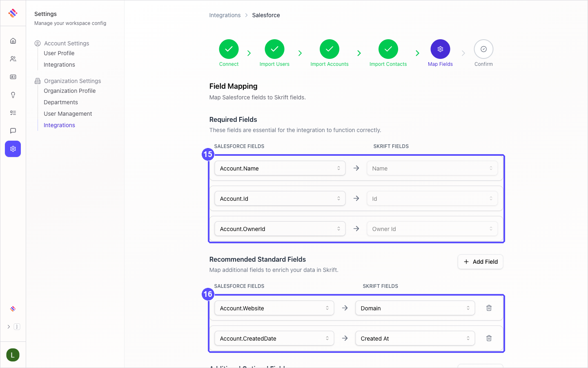Image resolution: width=588 pixels, height=368 pixels.
Task: Go to the Import Contacts step circle
Action: 388,49
